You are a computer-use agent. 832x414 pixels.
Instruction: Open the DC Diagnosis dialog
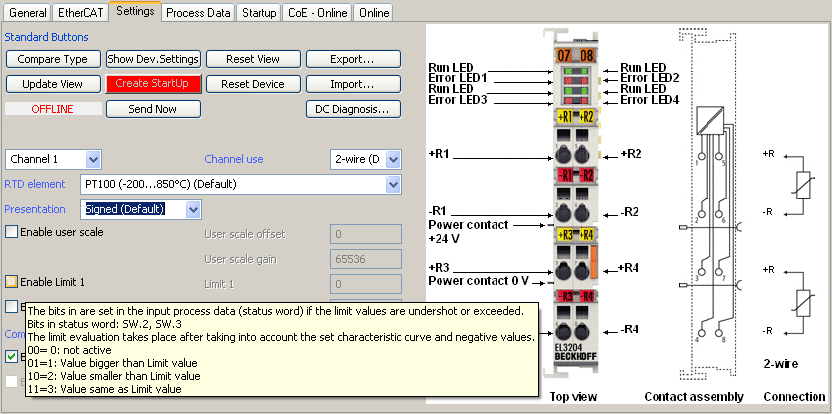coord(353,108)
